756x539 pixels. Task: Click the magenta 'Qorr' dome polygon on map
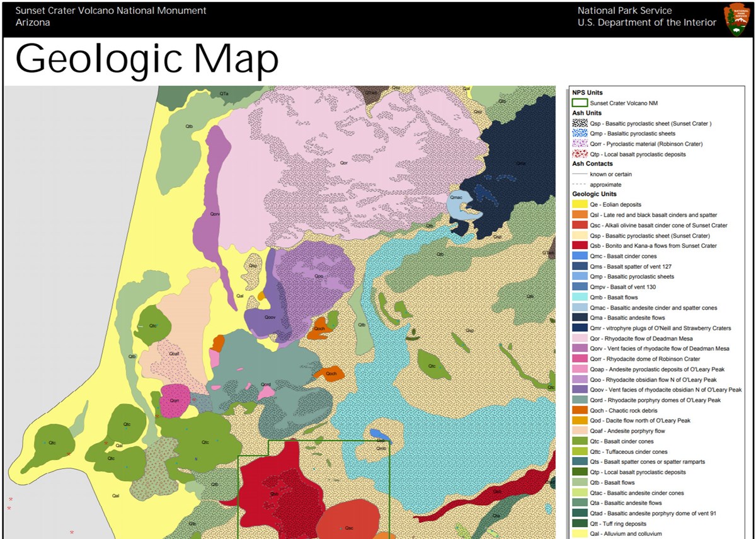(175, 400)
